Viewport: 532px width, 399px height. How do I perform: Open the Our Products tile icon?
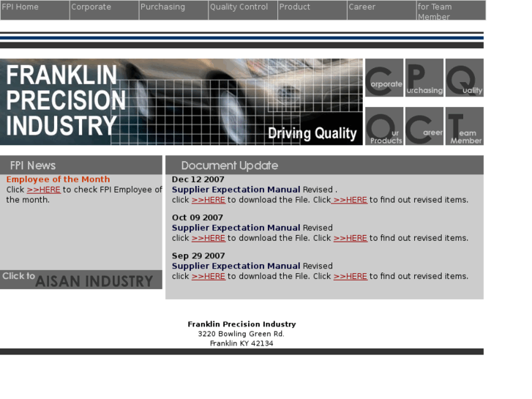(x=384, y=126)
